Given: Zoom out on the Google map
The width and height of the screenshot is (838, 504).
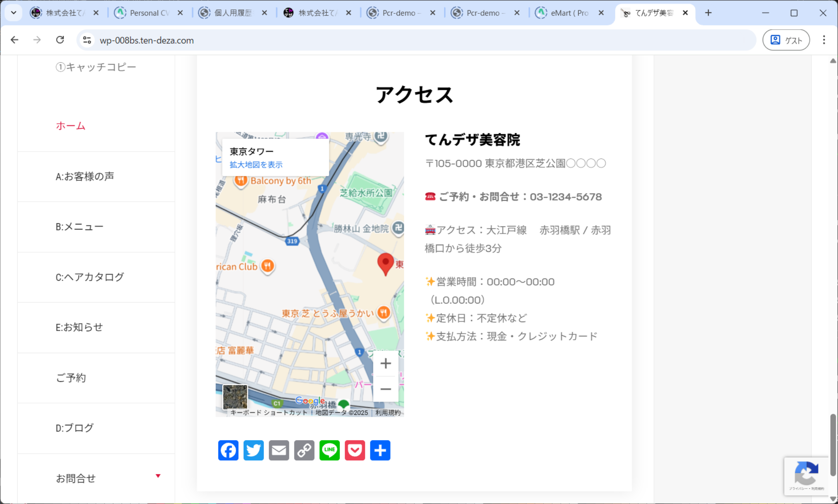Looking at the screenshot, I should pos(386,389).
